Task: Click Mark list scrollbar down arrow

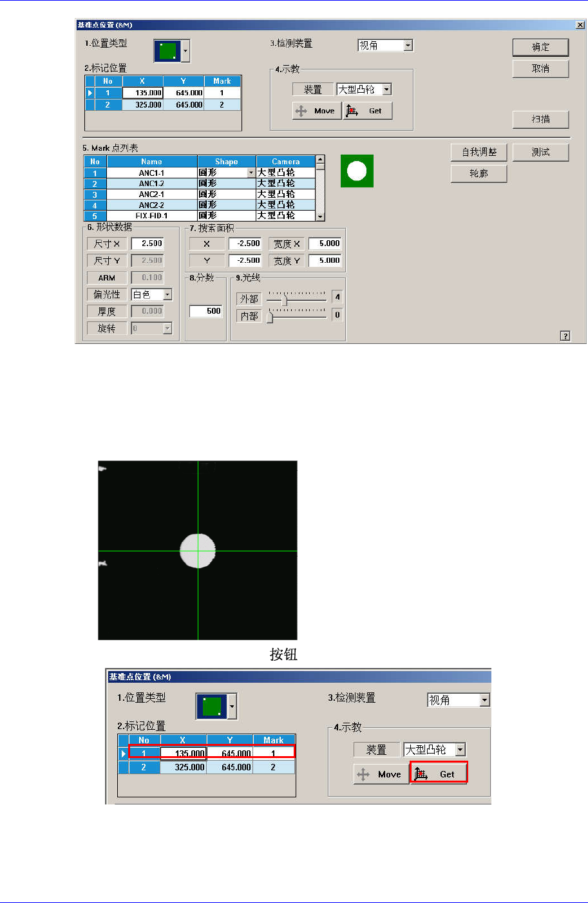Action: [x=320, y=217]
